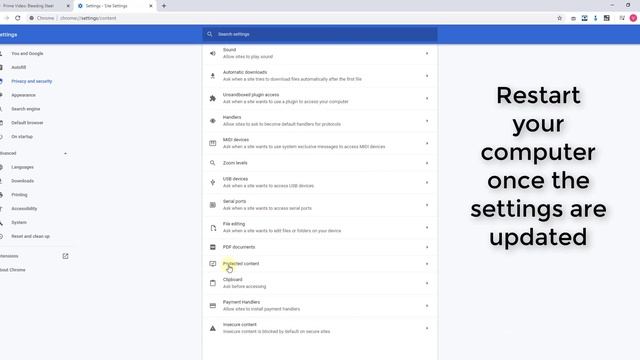Open Appearance settings section
The width and height of the screenshot is (640, 360).
pyautogui.click(x=24, y=95)
